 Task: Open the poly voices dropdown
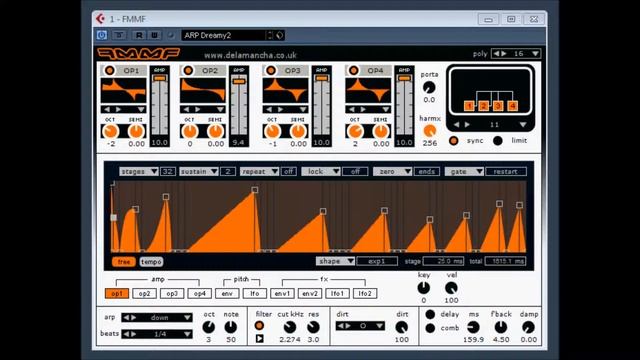click(x=535, y=53)
